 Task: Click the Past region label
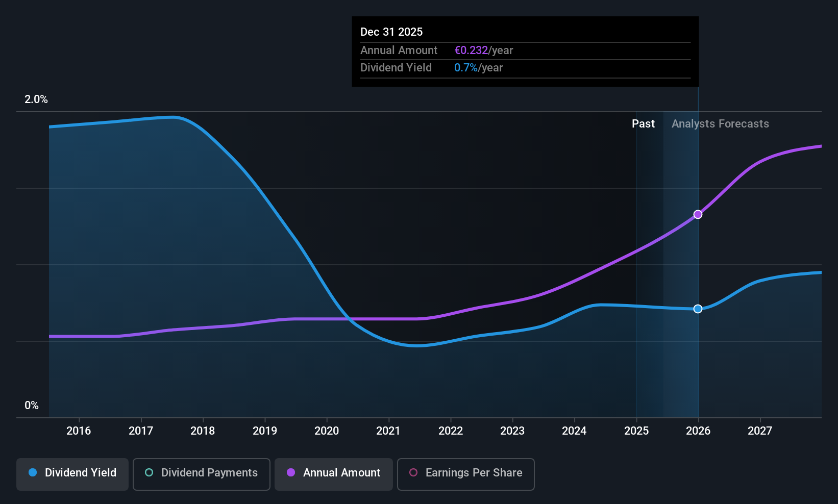click(643, 124)
